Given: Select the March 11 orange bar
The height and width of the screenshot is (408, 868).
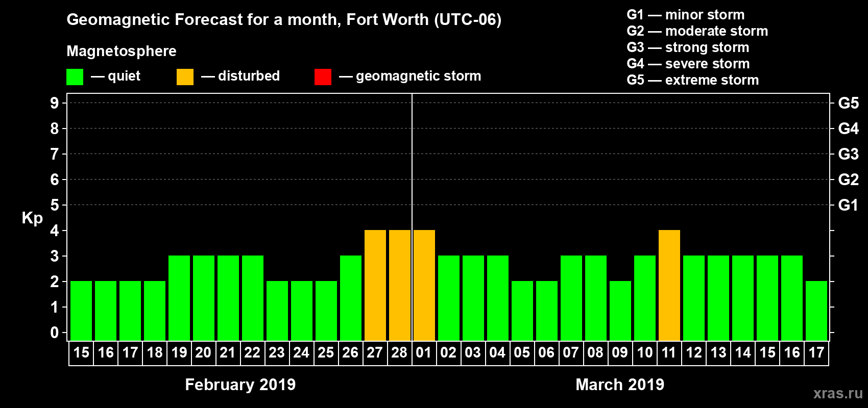Looking at the screenshot, I should pyautogui.click(x=669, y=285).
